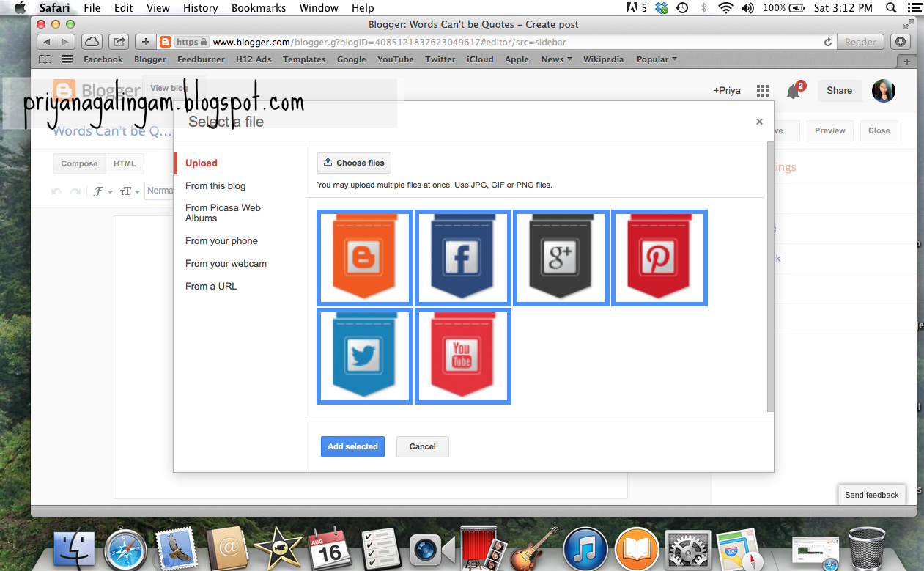Viewport: 924px width, 571px height.
Task: Choose From Picasa Web Albums source
Action: [x=223, y=213]
